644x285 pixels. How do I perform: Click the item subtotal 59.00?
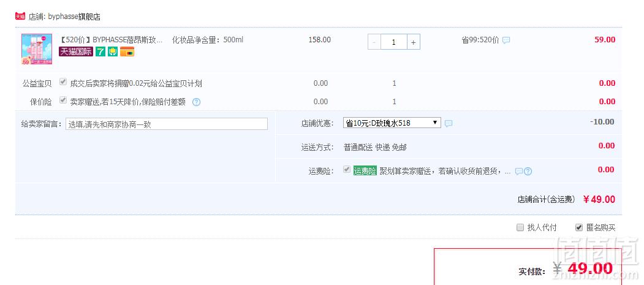tap(605, 40)
